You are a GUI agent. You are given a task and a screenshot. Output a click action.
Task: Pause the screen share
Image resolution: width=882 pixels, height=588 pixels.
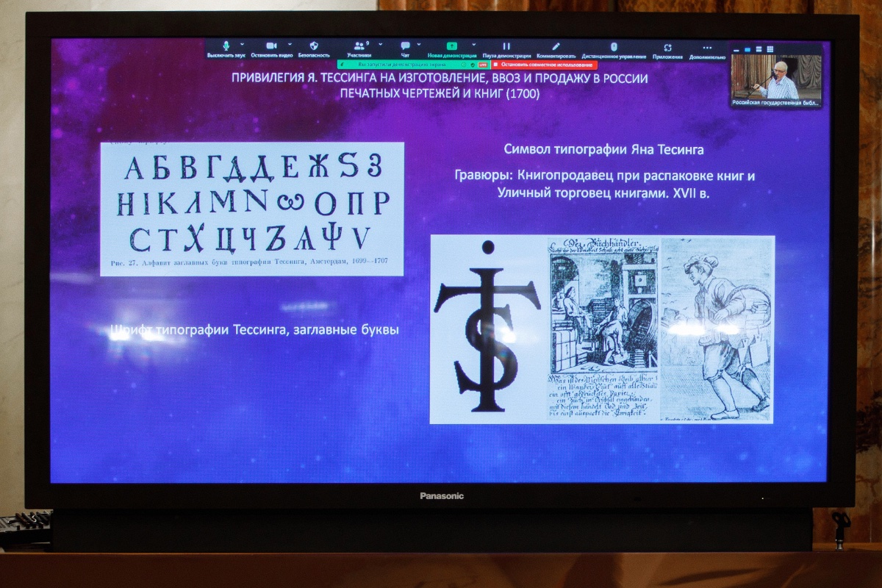[x=506, y=46]
